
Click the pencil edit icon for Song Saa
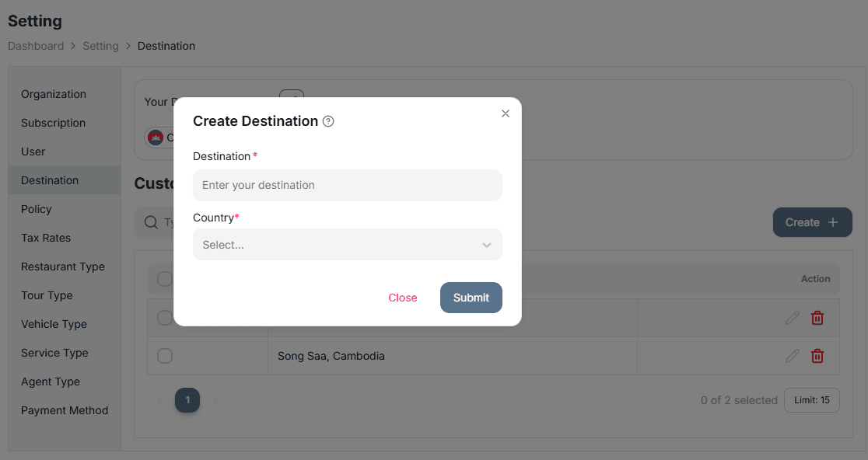[x=792, y=356]
